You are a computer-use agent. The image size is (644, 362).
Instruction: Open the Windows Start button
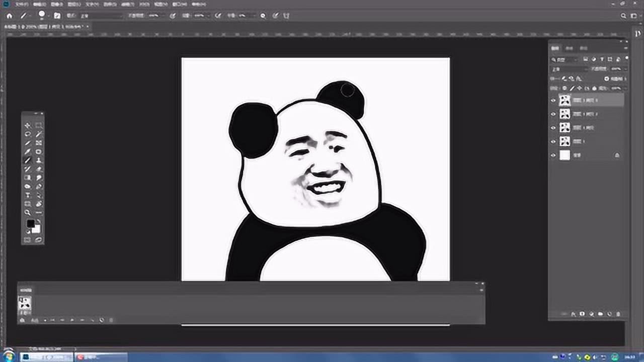click(x=9, y=356)
